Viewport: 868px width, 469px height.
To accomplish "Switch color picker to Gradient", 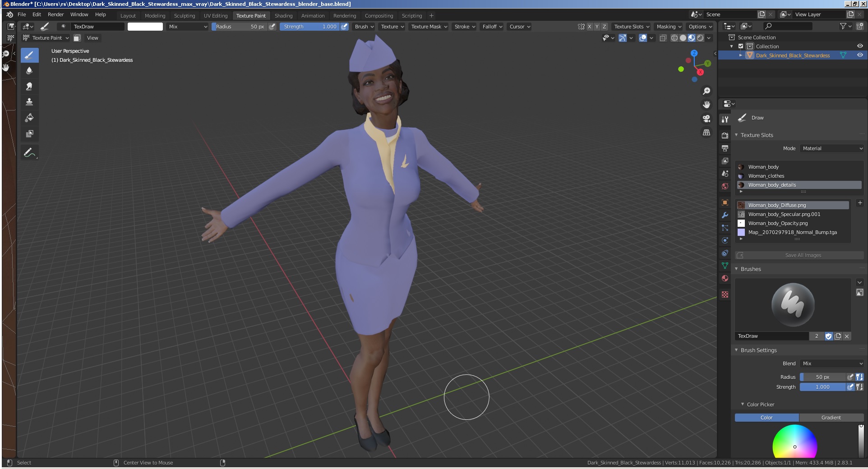I will point(831,418).
